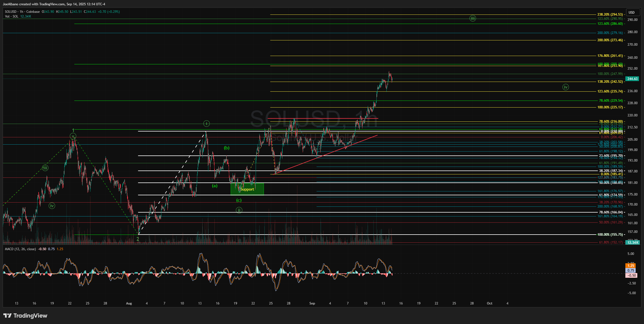The height and width of the screenshot is (324, 644).
Task: Click the circled i wave label above 216 line
Action: (x=206, y=123)
